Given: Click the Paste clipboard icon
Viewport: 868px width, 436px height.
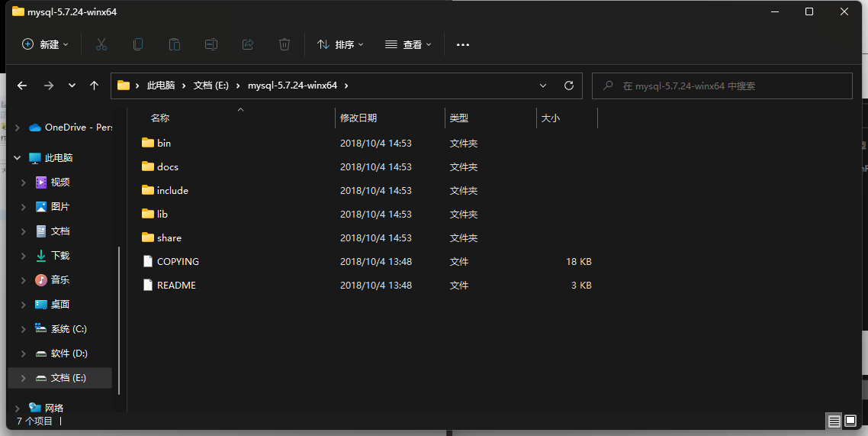Looking at the screenshot, I should 175,44.
